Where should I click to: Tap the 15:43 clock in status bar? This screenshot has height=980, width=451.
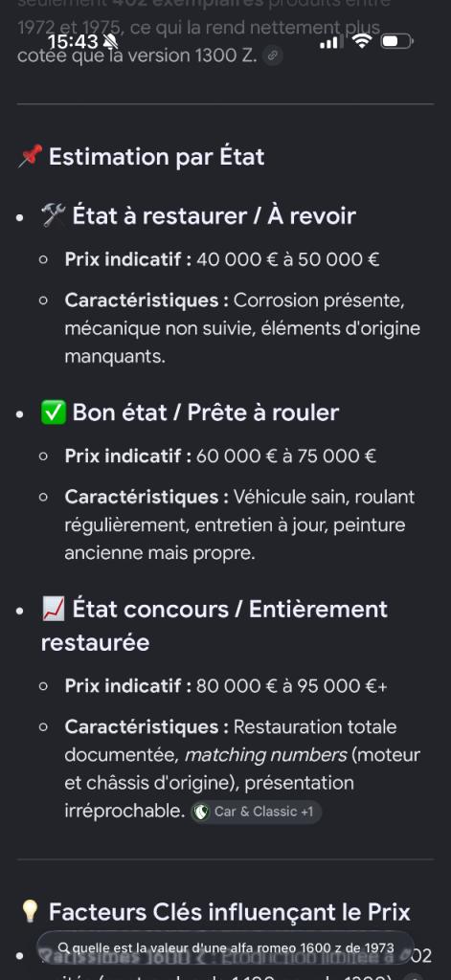(x=73, y=42)
